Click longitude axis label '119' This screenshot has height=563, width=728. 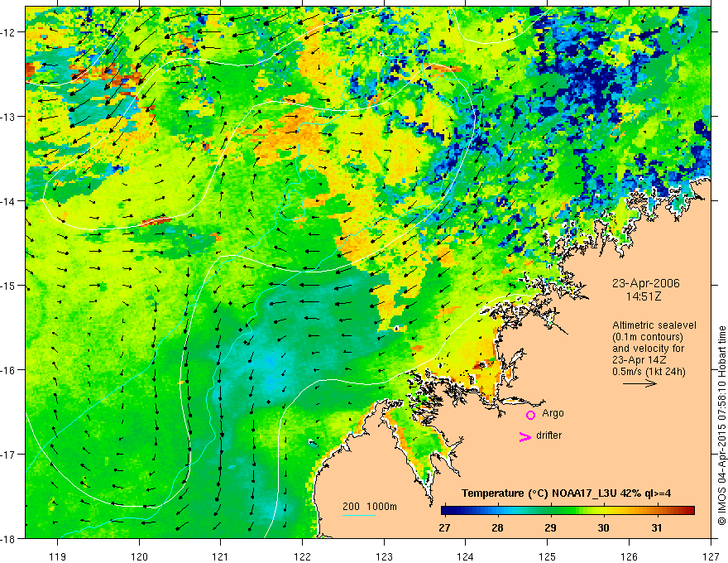58,556
